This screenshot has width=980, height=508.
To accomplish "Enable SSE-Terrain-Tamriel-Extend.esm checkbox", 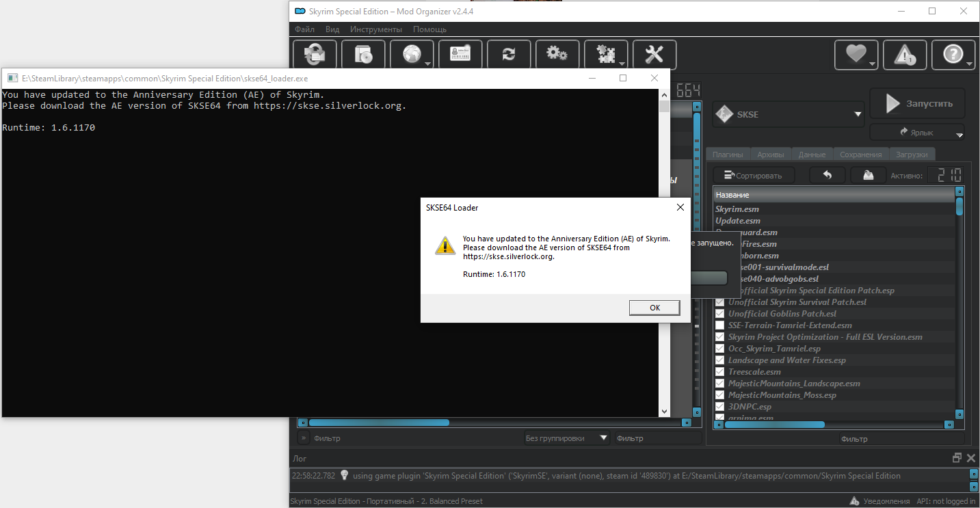I will tap(719, 325).
